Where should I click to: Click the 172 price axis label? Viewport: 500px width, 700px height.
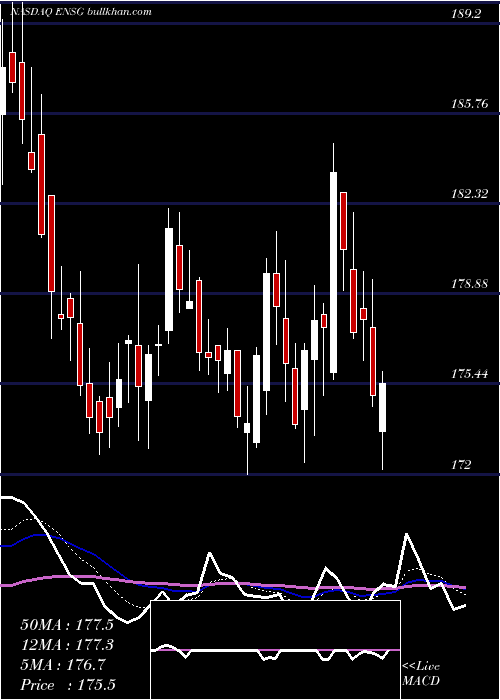pyautogui.click(x=461, y=465)
